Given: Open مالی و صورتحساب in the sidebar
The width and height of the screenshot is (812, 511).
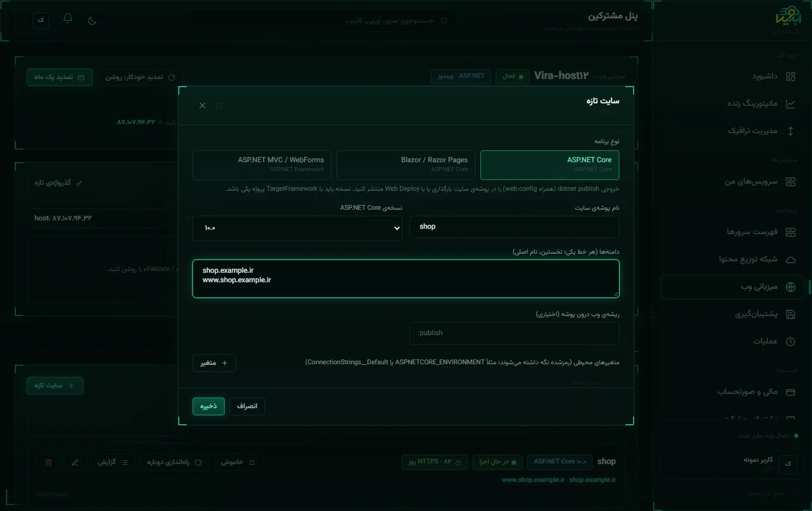Looking at the screenshot, I should pos(732,392).
